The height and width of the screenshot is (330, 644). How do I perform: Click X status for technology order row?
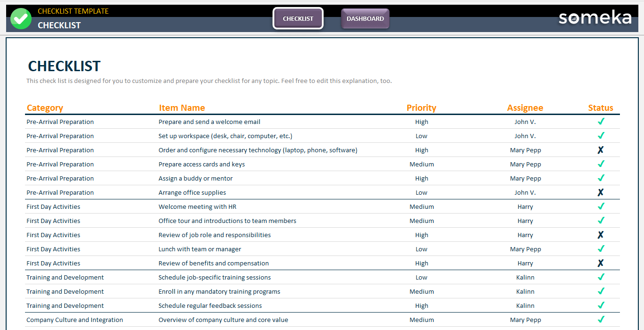pos(601,150)
